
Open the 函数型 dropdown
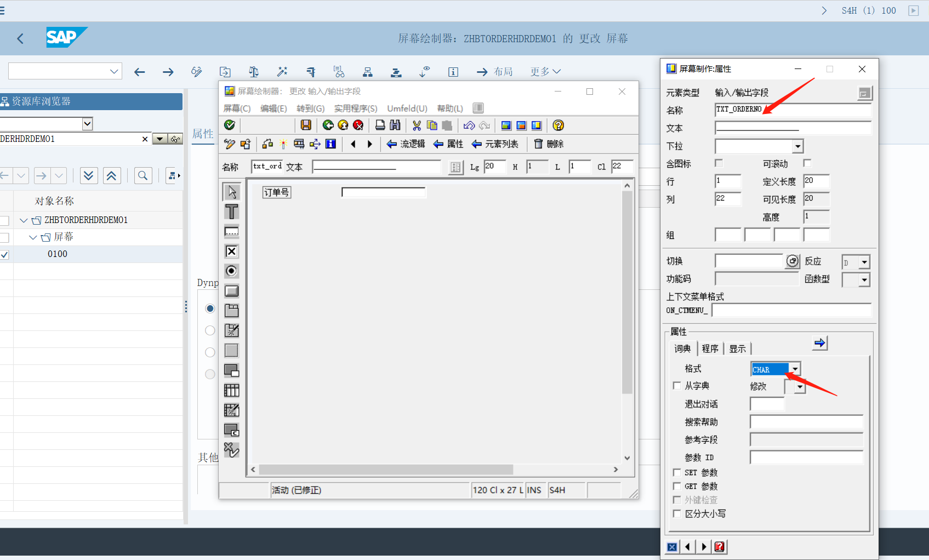(864, 280)
